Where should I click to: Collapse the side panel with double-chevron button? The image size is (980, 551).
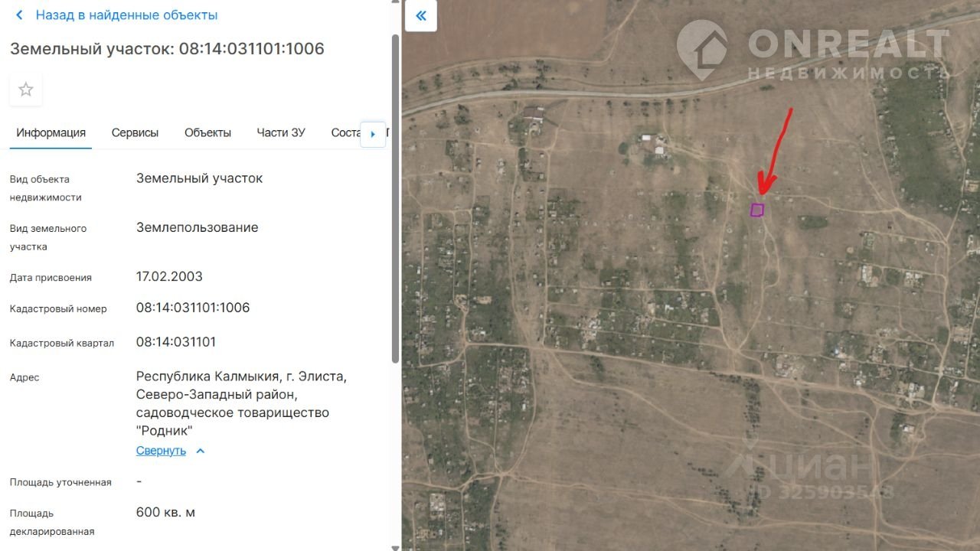coord(421,15)
